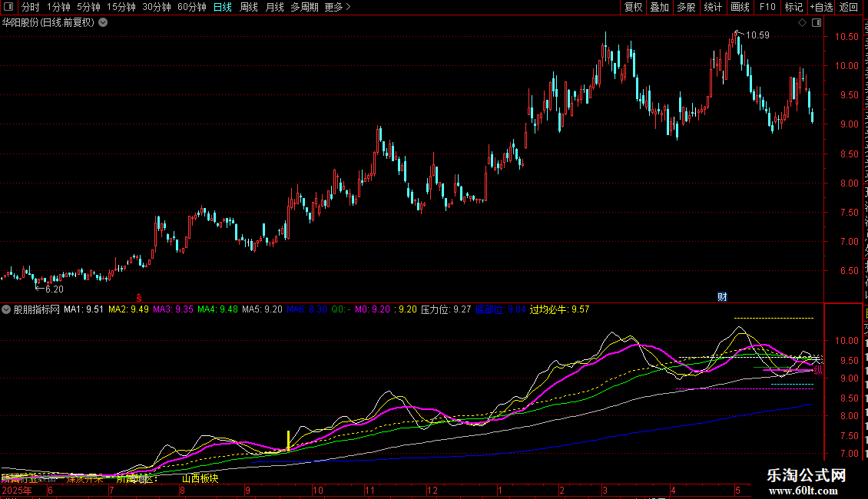The height and width of the screenshot is (499, 868).
Task: Click the MA6: 8.30 indicator value
Action: pyautogui.click(x=306, y=310)
